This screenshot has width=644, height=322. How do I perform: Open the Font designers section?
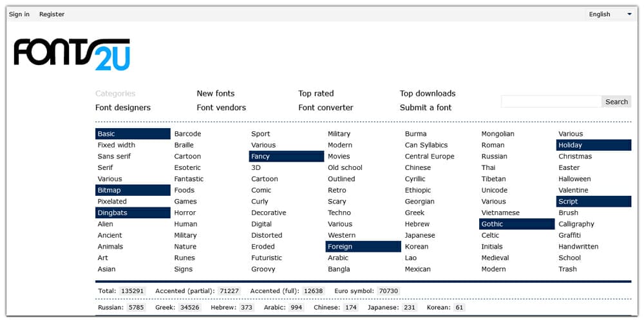pyautogui.click(x=122, y=108)
